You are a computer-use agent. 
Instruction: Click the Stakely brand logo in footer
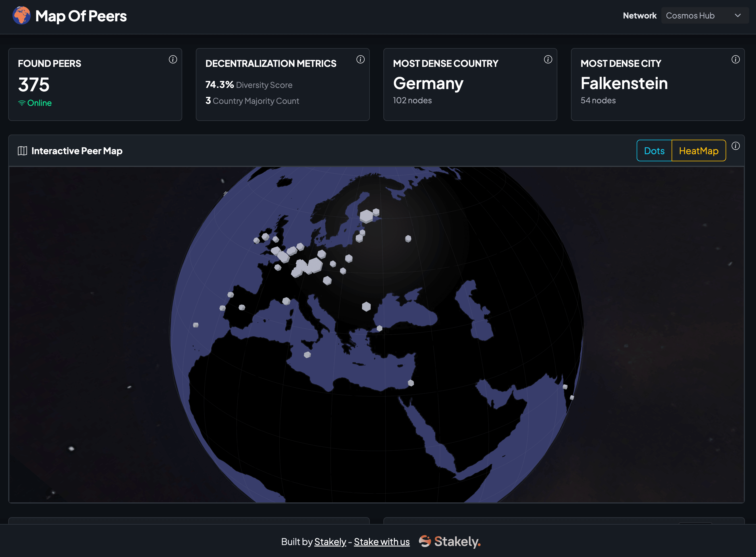coord(450,541)
